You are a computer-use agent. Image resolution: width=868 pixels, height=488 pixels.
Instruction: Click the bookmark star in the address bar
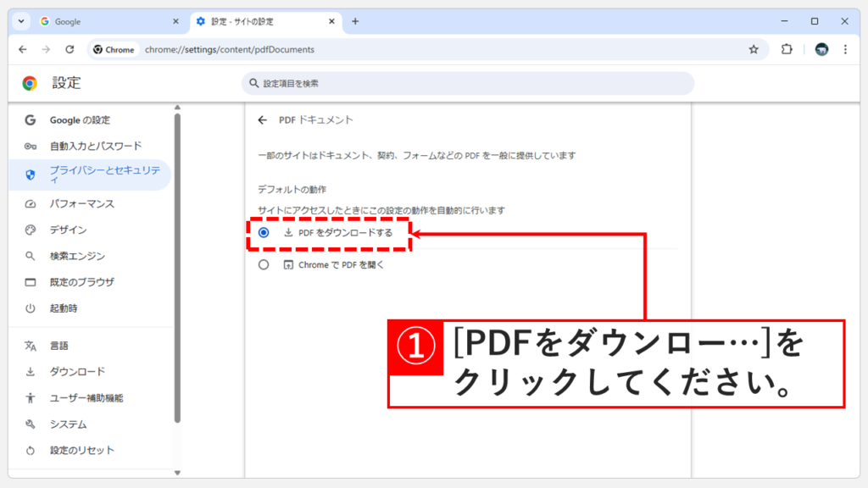click(x=754, y=49)
